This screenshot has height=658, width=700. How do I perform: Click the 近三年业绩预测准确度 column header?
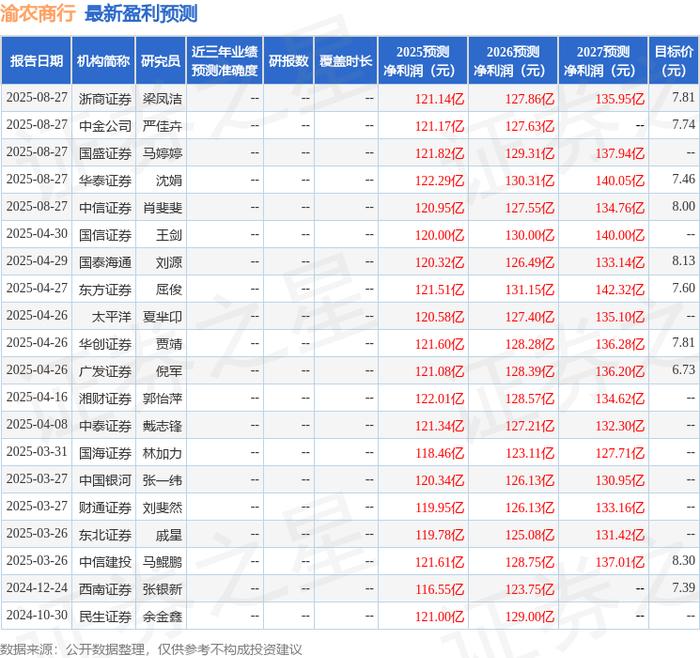[x=225, y=61]
